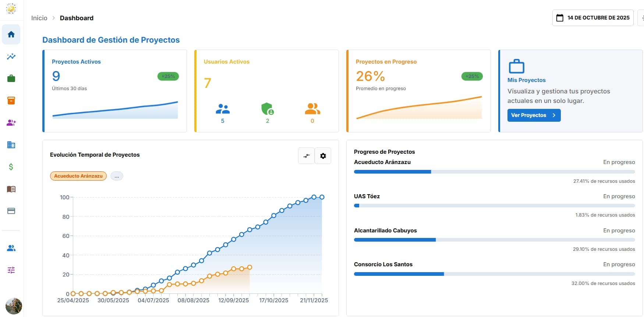Click the En progreso status for UAS Tóez
The height and width of the screenshot is (317, 644).
click(619, 196)
